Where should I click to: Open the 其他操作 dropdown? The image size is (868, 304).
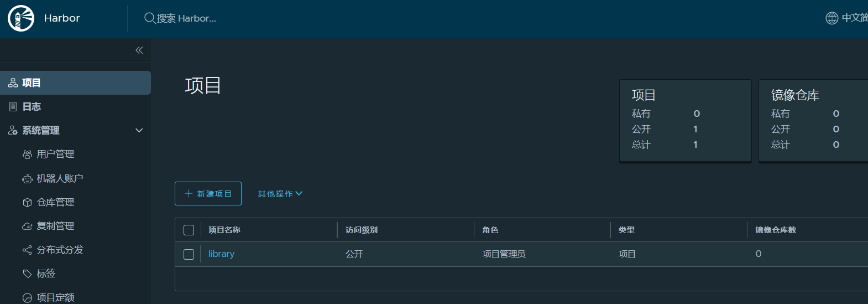(x=280, y=194)
